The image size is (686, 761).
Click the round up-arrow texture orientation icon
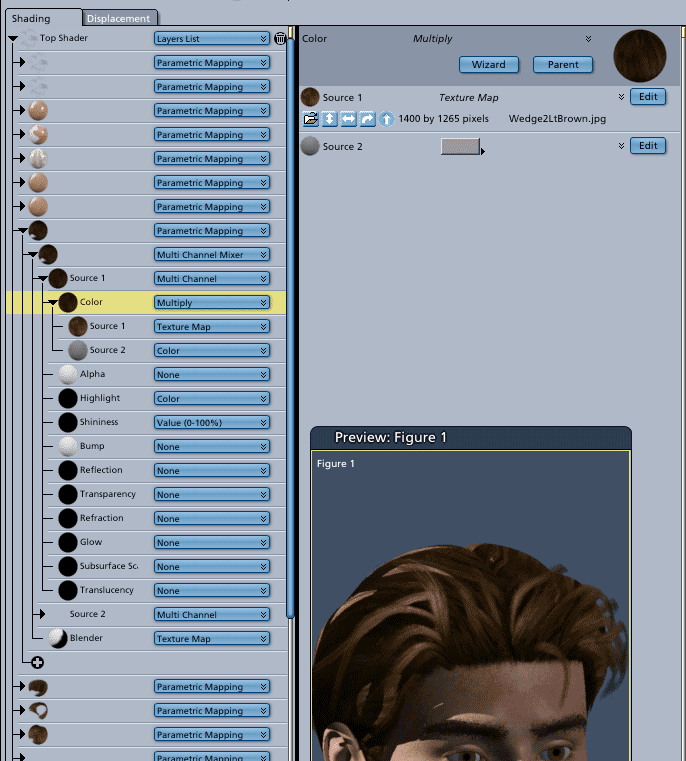(386, 119)
